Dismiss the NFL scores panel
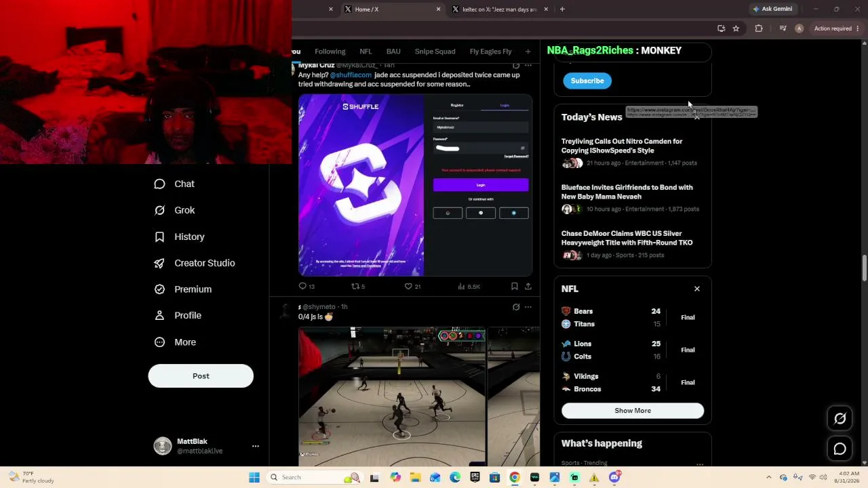 point(696,289)
